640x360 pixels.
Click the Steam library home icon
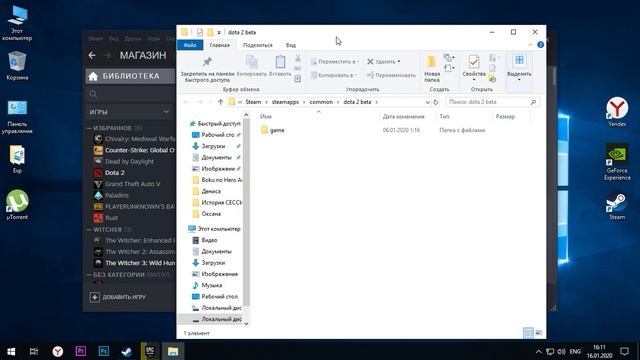(x=93, y=76)
